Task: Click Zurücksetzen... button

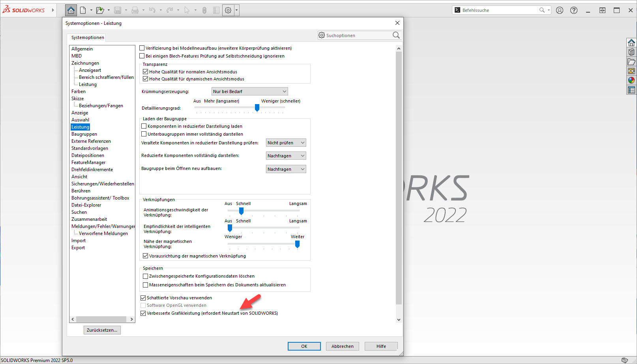Action: point(102,330)
